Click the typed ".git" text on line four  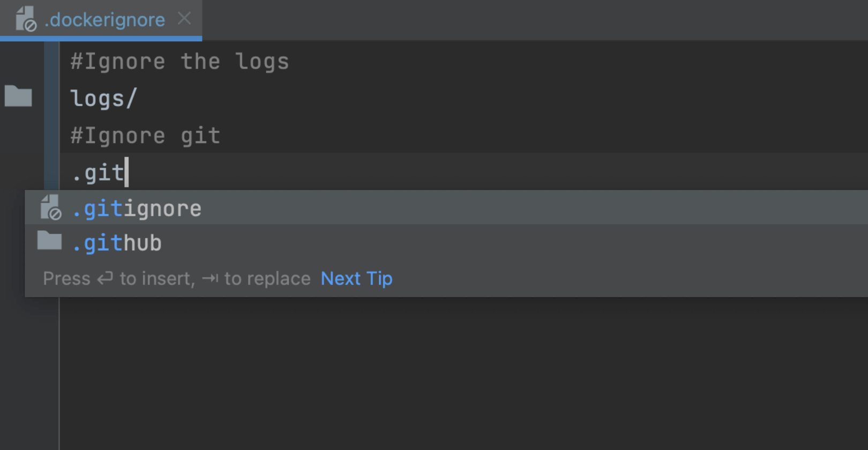coord(98,173)
